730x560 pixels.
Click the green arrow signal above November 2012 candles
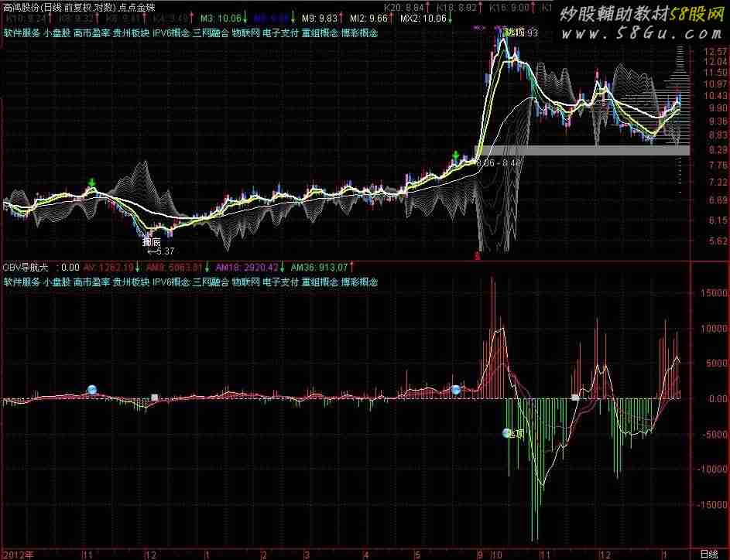[x=92, y=182]
